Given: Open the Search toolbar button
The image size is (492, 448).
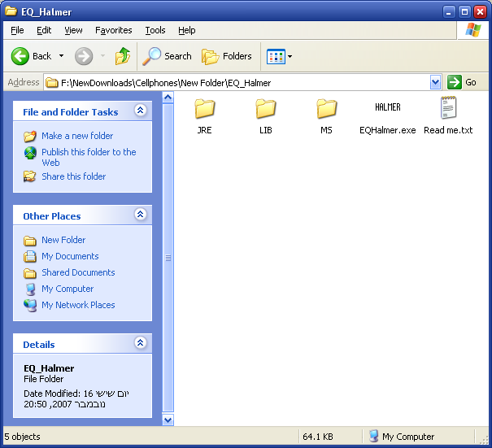Looking at the screenshot, I should [168, 56].
